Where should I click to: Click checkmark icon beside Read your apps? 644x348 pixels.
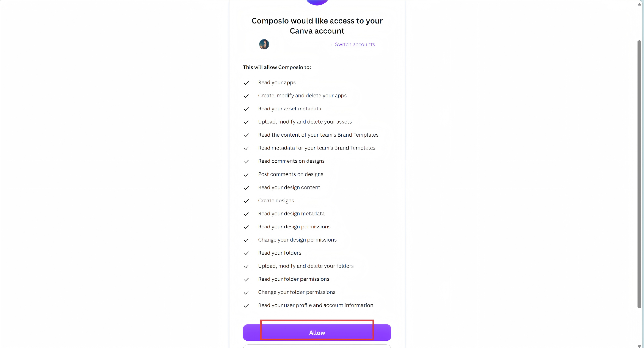click(246, 83)
